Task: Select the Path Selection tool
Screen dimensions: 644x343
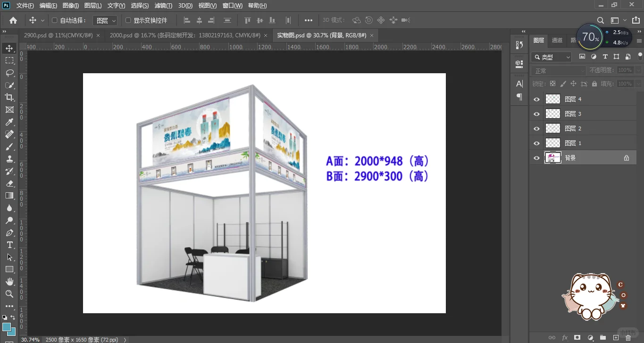Action: pos(9,257)
